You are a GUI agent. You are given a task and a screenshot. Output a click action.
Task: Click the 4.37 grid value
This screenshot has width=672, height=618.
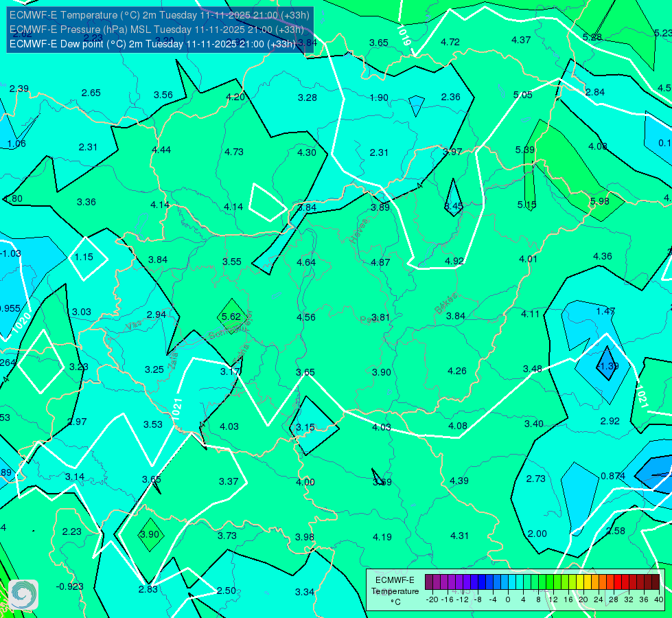(521, 40)
